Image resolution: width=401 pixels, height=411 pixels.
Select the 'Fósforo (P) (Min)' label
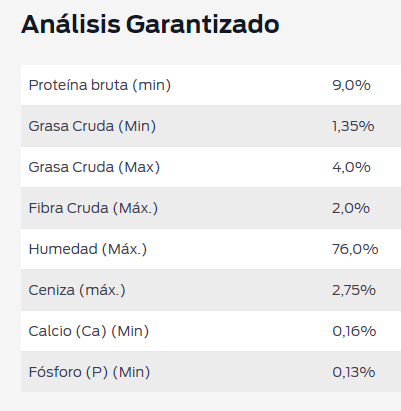tap(89, 372)
